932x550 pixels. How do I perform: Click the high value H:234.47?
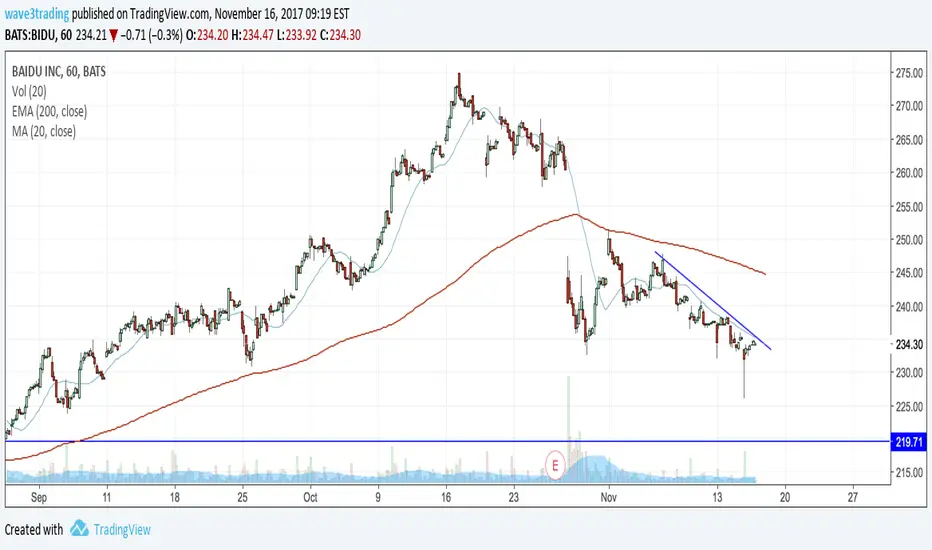(x=253, y=35)
